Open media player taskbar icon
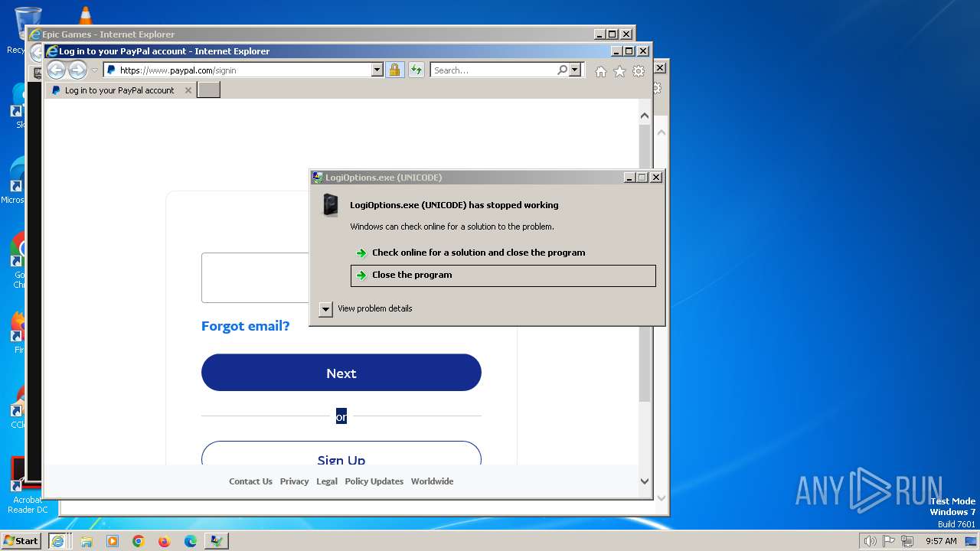The width and height of the screenshot is (980, 551). point(113,541)
